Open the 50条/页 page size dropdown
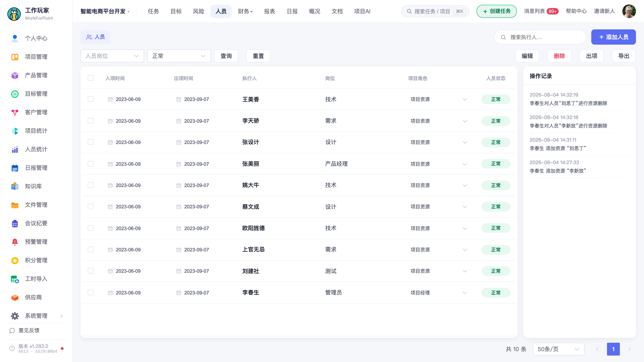 pos(558,349)
